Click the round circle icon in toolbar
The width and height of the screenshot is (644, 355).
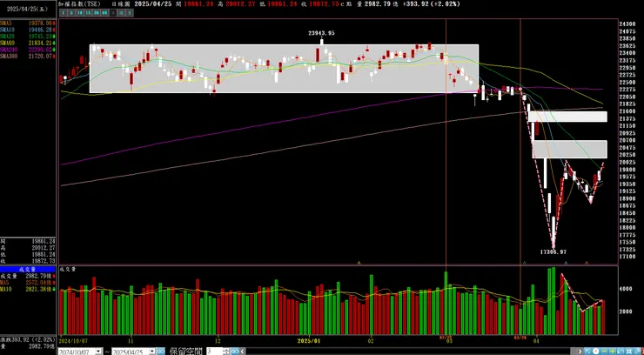(x=596, y=352)
